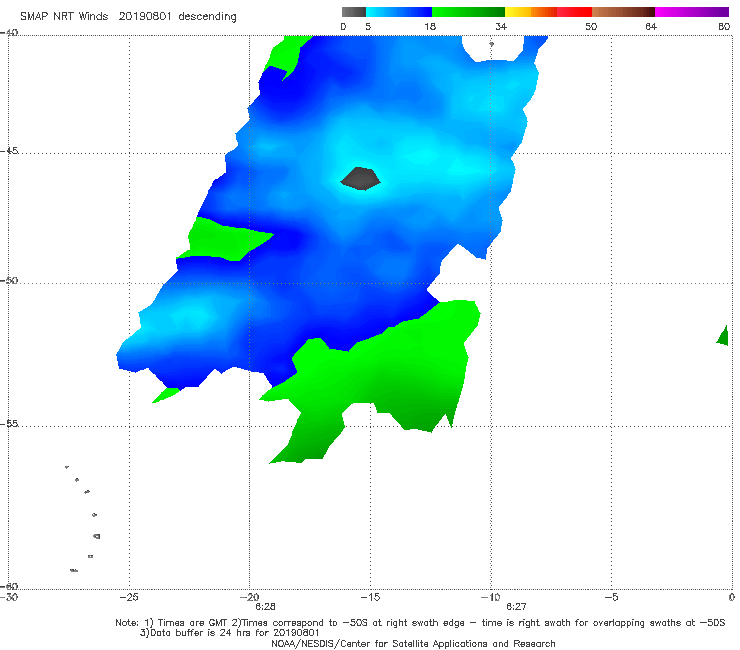Click the longitude axis label '-25'
The width and height of the screenshot is (740, 650).
[129, 597]
